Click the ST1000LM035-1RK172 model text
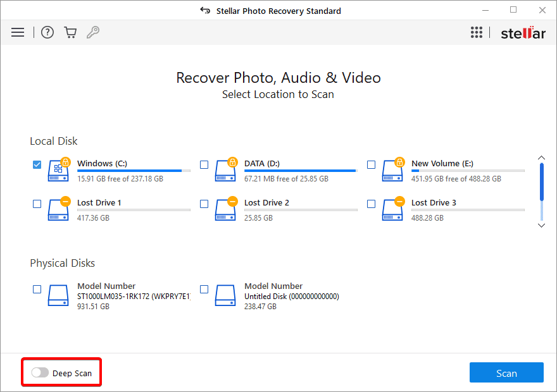The width and height of the screenshot is (557, 392). pos(134,297)
